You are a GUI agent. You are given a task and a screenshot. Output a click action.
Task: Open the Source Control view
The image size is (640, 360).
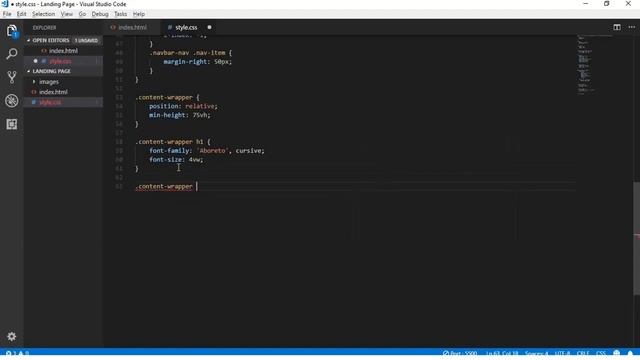point(11,77)
